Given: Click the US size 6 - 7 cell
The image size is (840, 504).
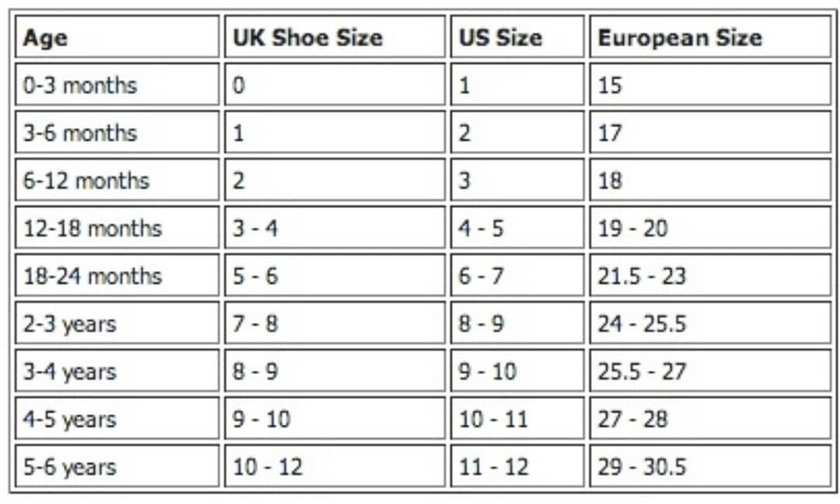Looking at the screenshot, I should tap(517, 275).
